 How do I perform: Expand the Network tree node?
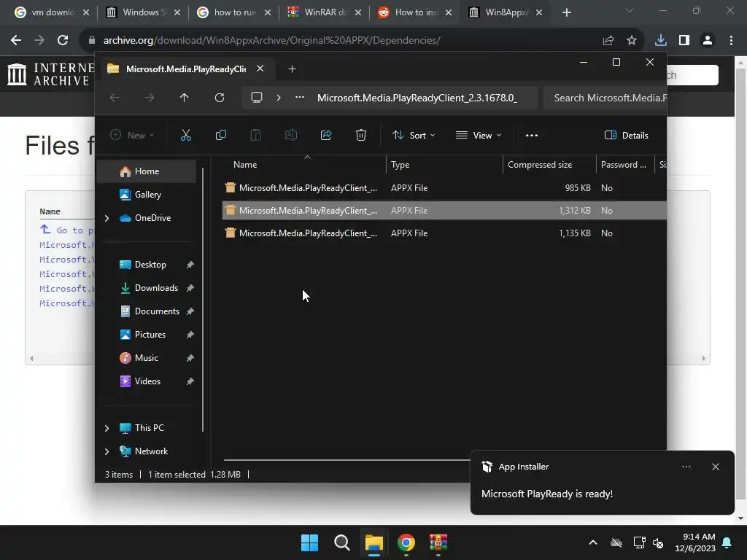point(107,451)
